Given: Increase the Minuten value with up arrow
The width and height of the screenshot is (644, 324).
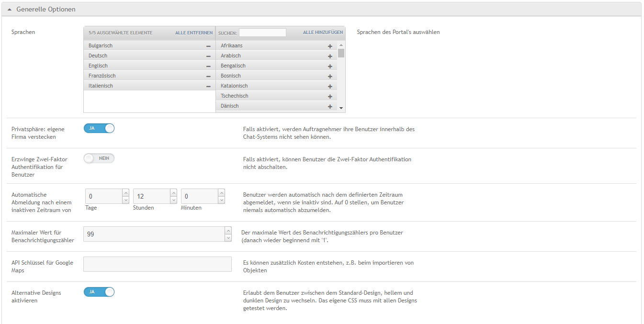Looking at the screenshot, I should (221, 193).
